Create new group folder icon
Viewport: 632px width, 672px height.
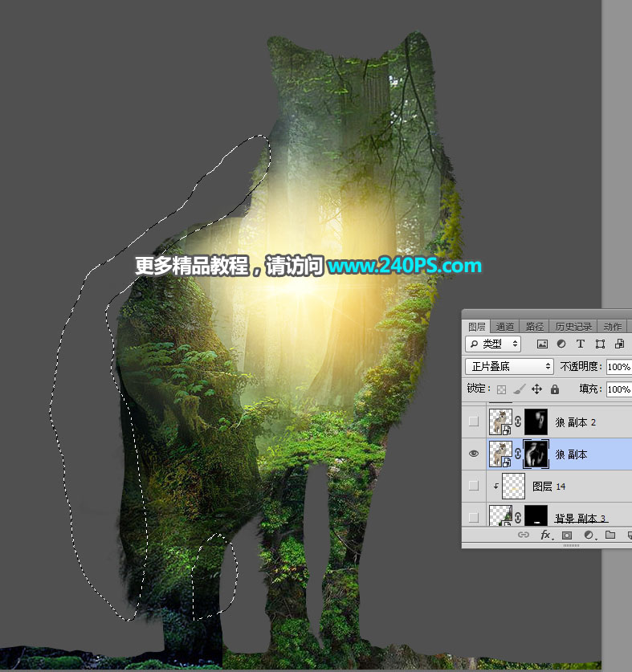pyautogui.click(x=610, y=535)
